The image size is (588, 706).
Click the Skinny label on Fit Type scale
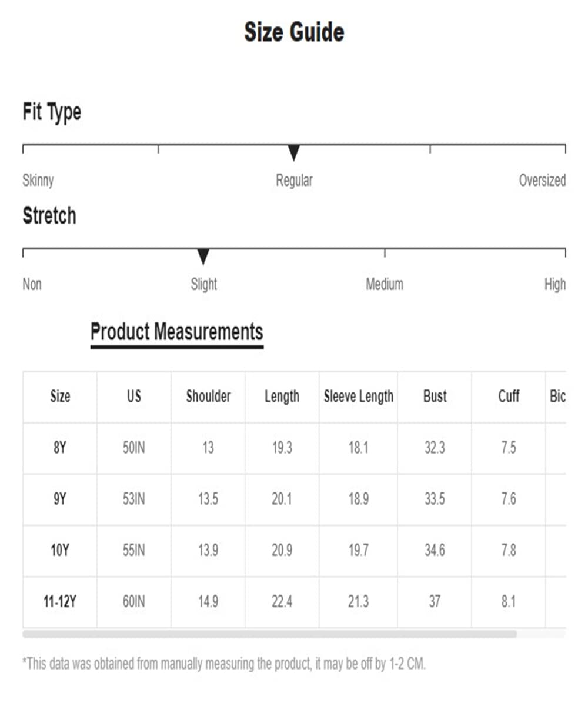click(x=38, y=180)
